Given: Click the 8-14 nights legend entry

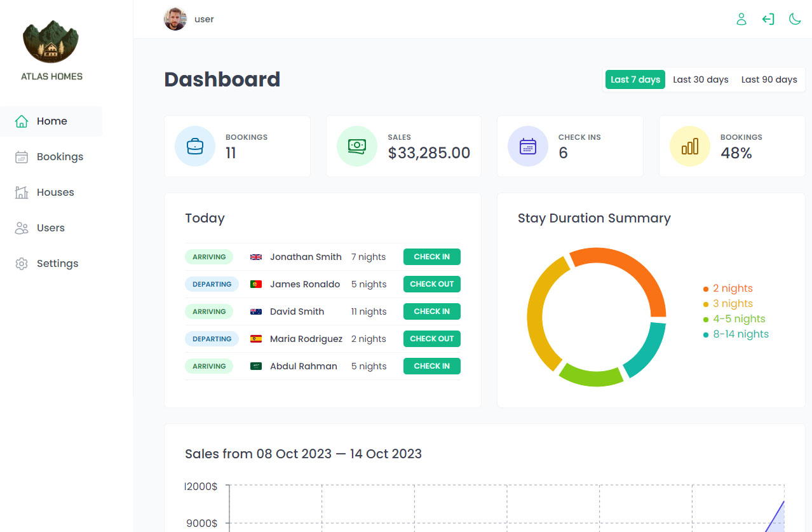Looking at the screenshot, I should click(x=736, y=334).
